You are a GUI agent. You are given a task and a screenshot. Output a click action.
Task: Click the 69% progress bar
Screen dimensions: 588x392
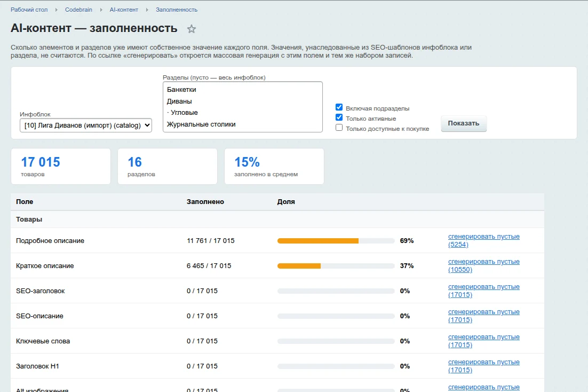(x=336, y=241)
